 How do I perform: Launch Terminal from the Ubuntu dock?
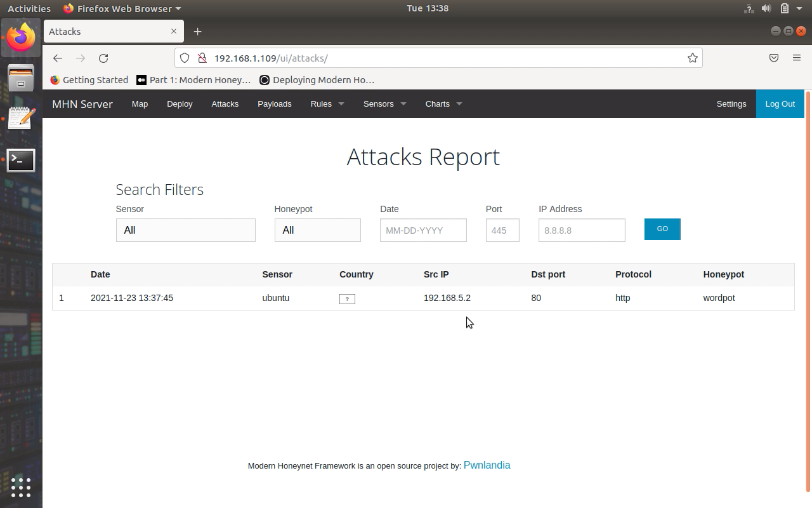tap(21, 161)
